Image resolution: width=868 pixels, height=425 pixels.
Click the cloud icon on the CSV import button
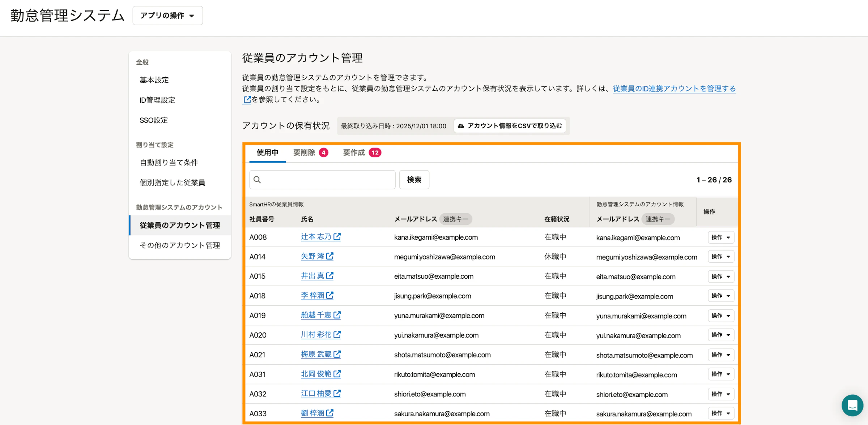click(x=461, y=126)
